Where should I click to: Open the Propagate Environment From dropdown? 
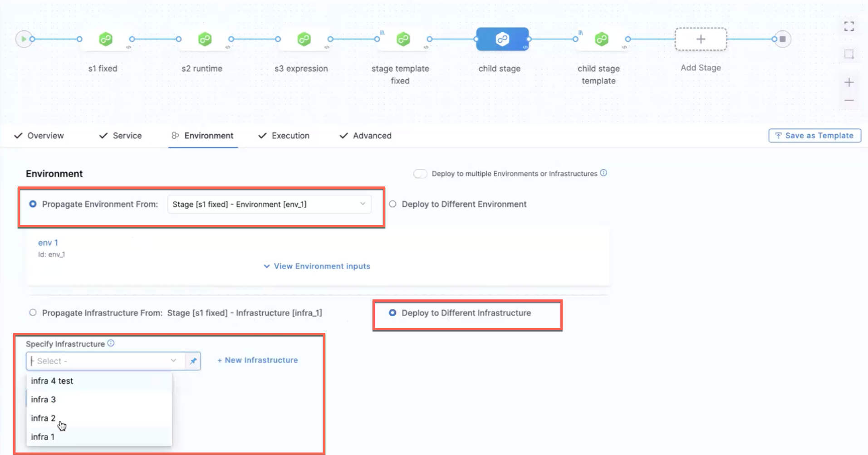(269, 204)
